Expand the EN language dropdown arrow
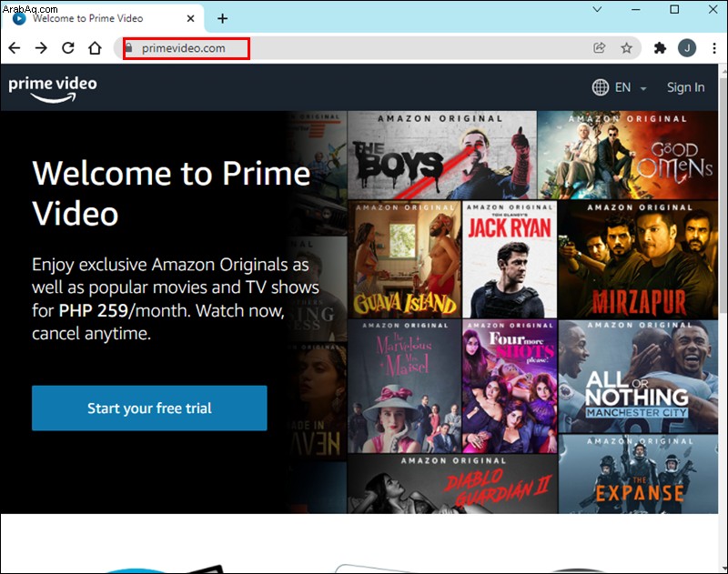 643,88
